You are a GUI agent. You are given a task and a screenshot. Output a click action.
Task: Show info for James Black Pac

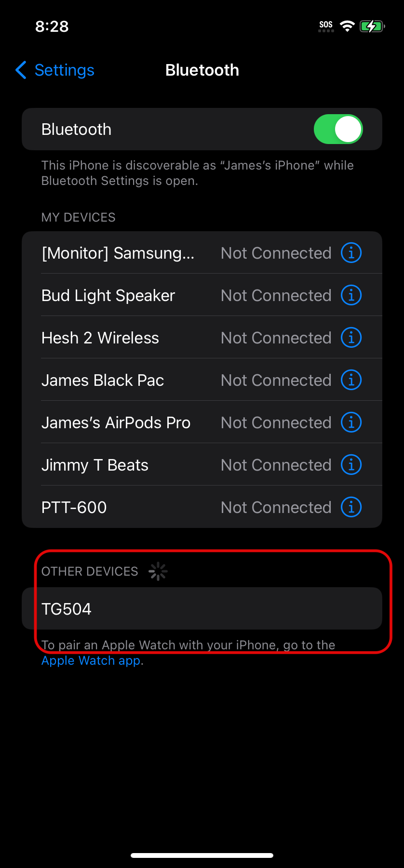351,380
